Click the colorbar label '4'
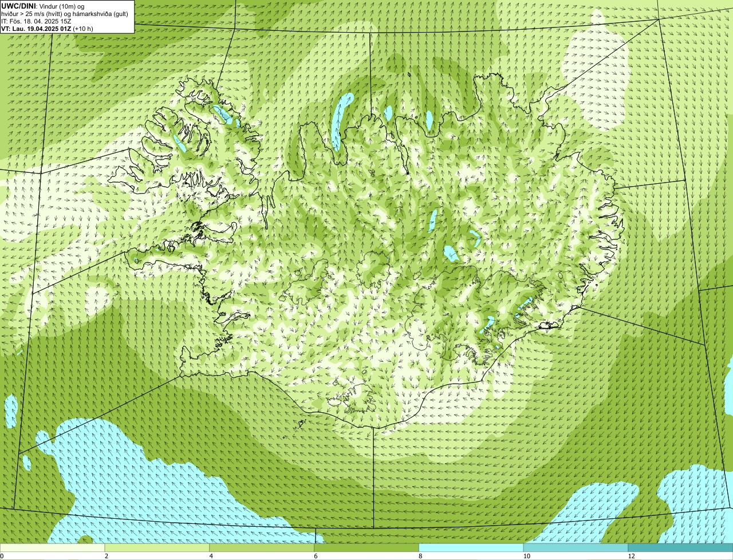 [x=211, y=556]
